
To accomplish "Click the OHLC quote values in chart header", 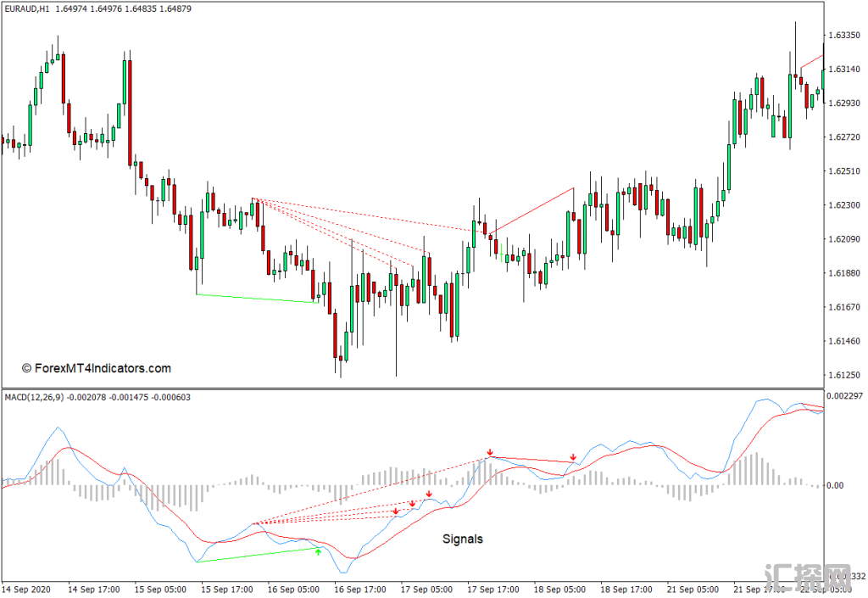I will click(x=123, y=8).
